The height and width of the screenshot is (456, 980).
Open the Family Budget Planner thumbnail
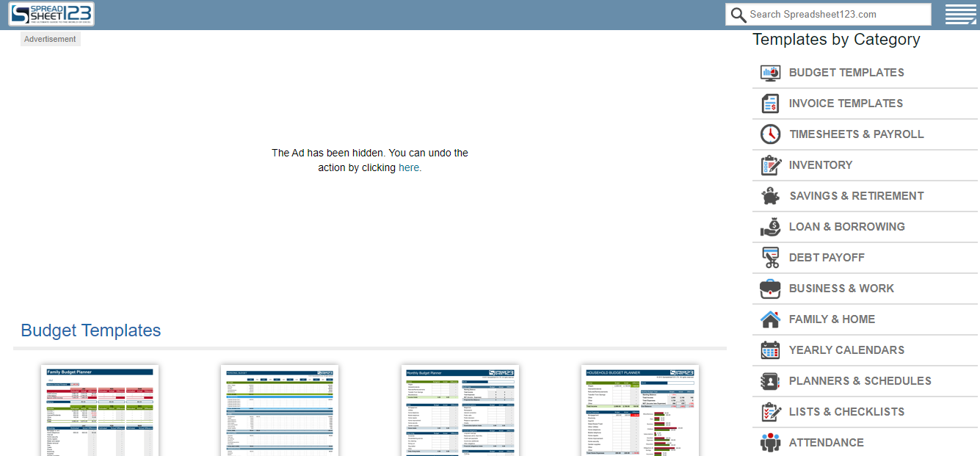coord(100,410)
